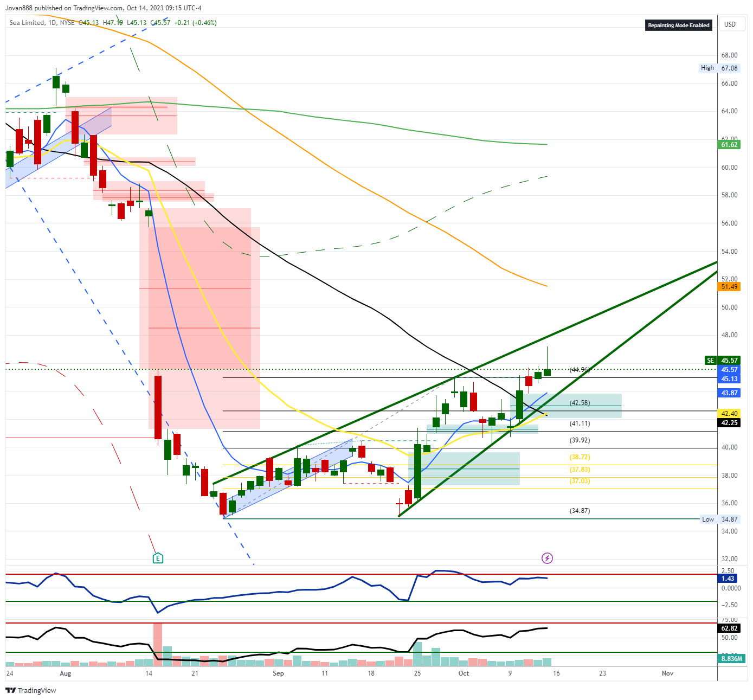Image resolution: width=753 pixels, height=700 pixels.
Task: Click the 58.00 price axis tick
Action: tap(729, 195)
